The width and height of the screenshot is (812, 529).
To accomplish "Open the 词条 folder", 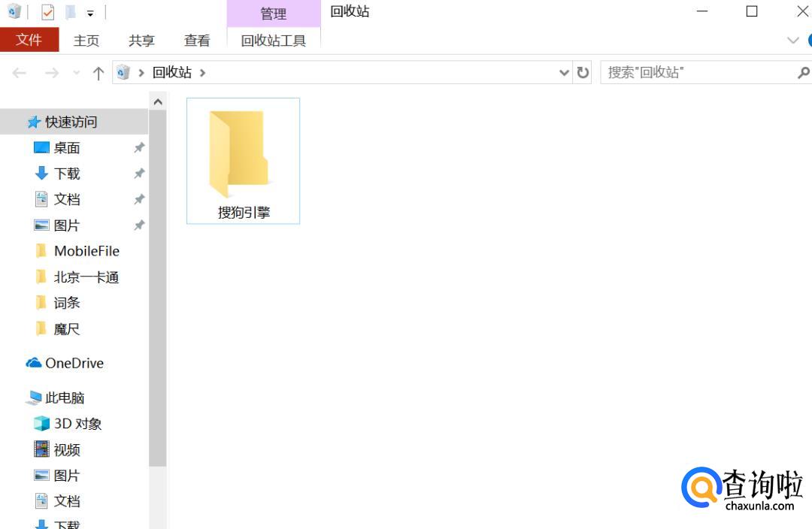I will (67, 303).
